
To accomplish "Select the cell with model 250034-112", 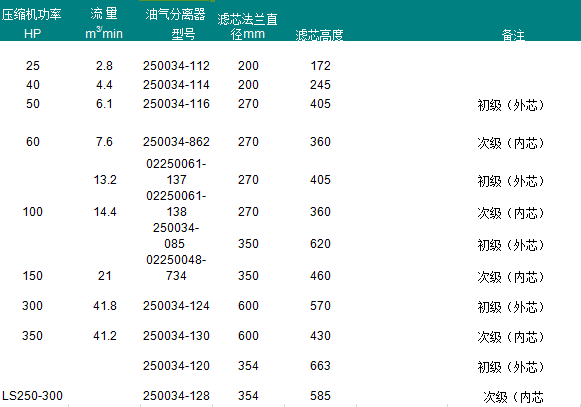I will [176, 66].
